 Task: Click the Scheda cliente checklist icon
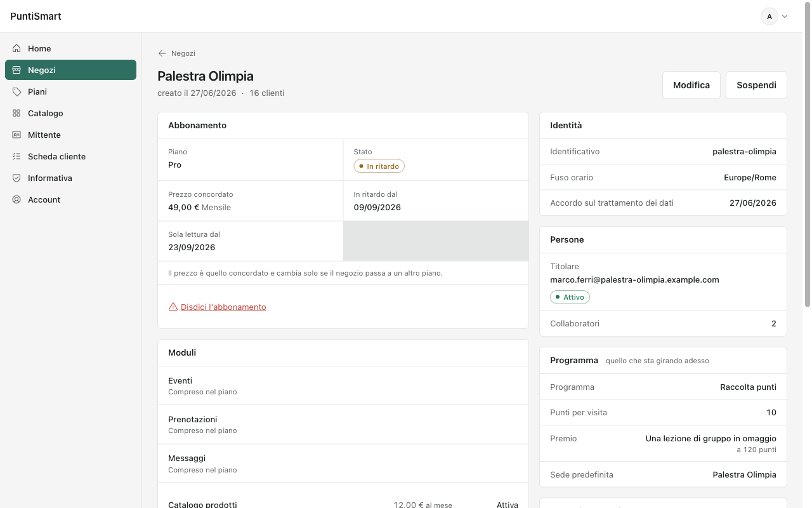(16, 156)
